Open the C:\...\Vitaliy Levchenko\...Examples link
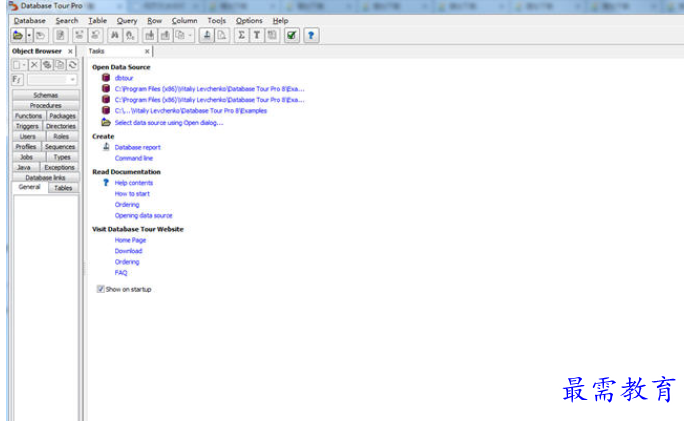 point(191,111)
